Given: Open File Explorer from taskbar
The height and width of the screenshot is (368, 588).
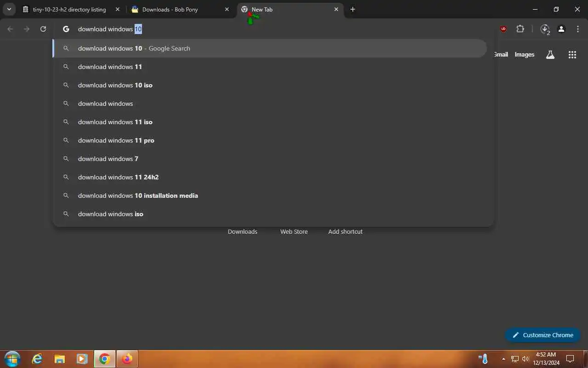Looking at the screenshot, I should pyautogui.click(x=60, y=359).
